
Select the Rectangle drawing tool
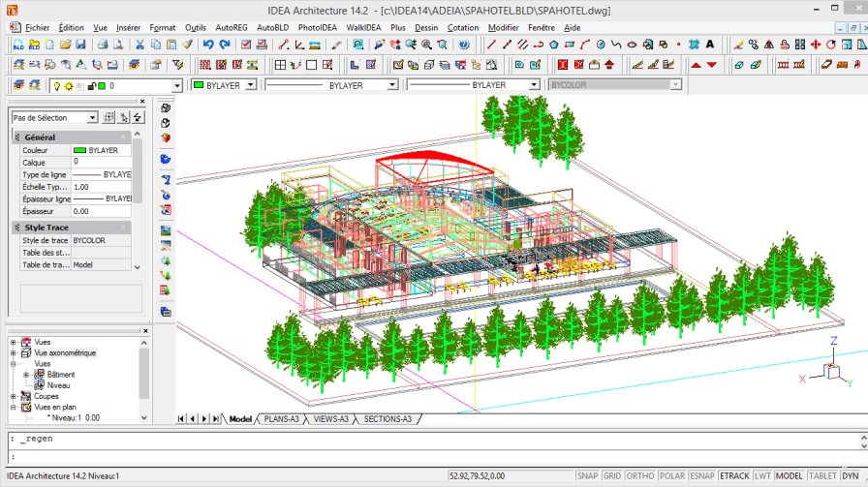click(569, 45)
